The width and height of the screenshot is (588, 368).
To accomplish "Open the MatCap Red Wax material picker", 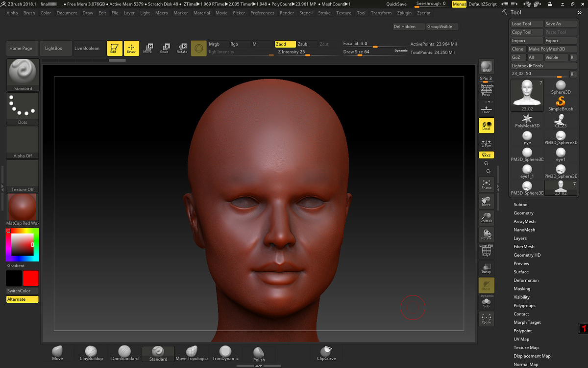I will [x=23, y=210].
